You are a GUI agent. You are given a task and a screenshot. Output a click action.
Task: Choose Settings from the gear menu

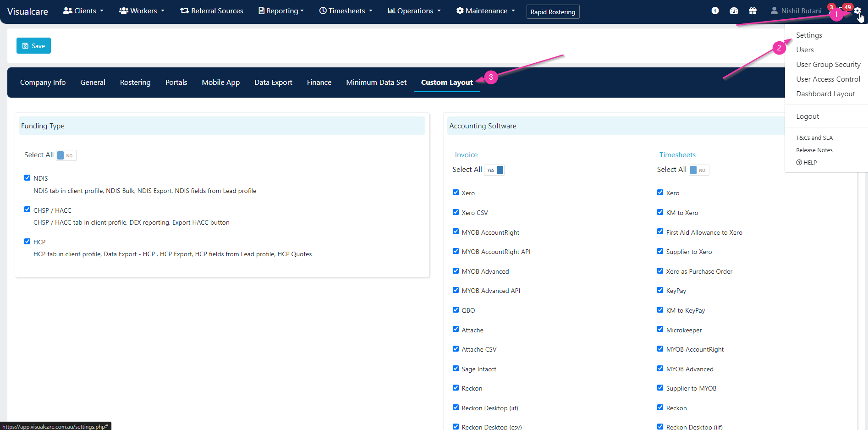pyautogui.click(x=809, y=35)
